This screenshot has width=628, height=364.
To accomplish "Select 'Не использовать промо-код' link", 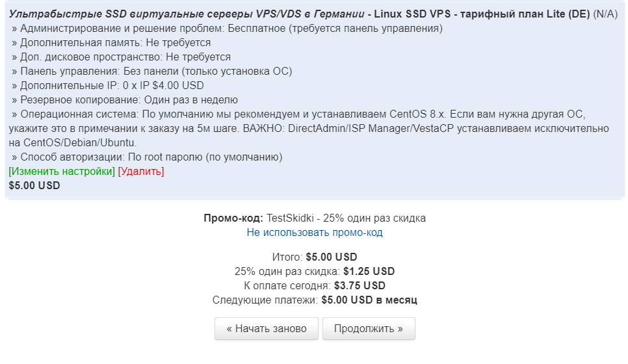I will pos(315,232).
